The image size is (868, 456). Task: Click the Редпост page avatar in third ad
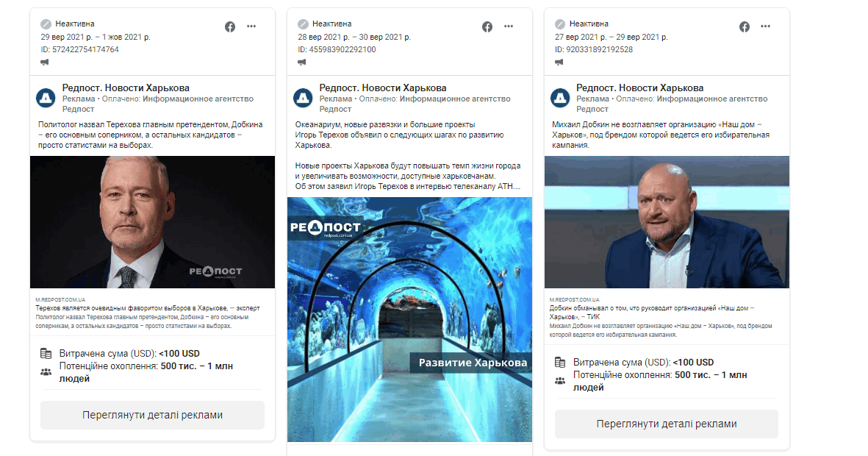tap(561, 98)
